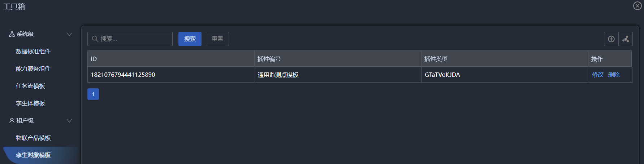644x164 pixels.
Task: Select 孪生对象模板 in sidebar
Action: (x=33, y=155)
